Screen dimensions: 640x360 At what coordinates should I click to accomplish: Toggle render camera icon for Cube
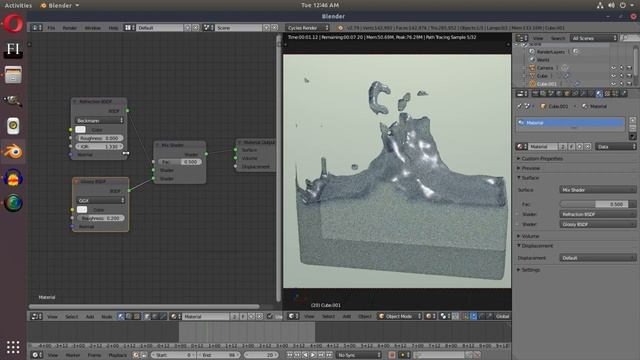point(629,76)
